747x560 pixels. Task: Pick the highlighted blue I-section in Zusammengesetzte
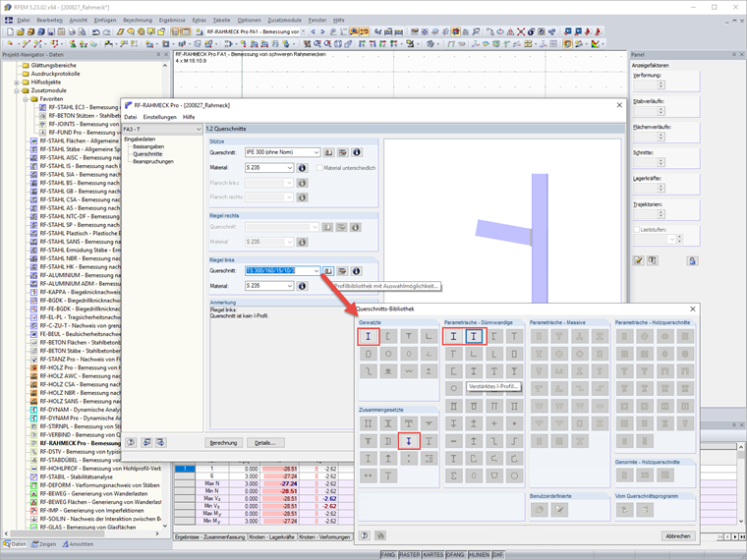click(x=408, y=442)
